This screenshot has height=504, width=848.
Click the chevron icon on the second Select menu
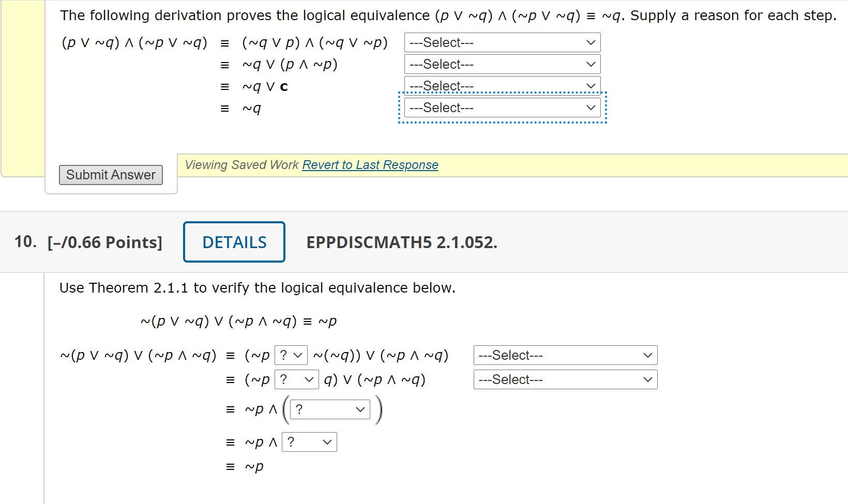[590, 64]
